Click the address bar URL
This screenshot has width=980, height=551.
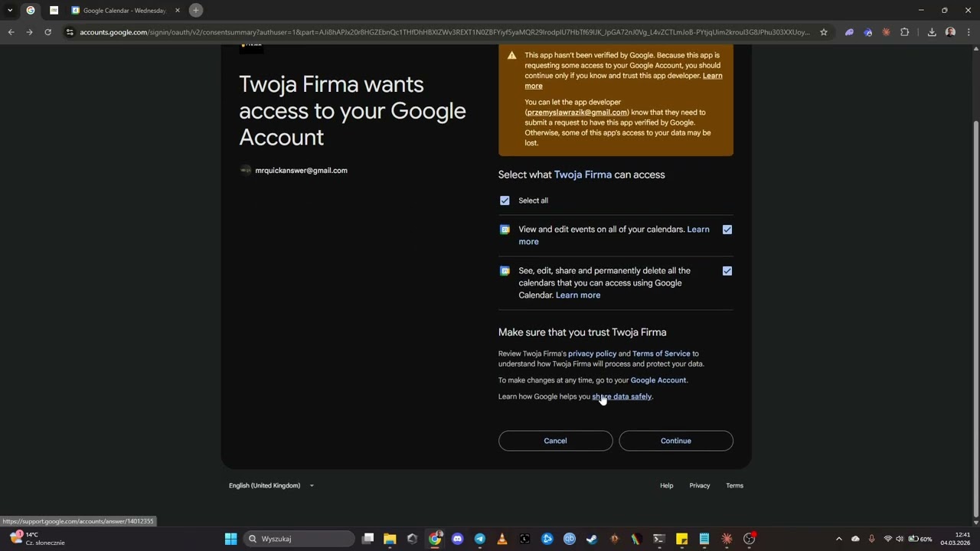point(444,32)
